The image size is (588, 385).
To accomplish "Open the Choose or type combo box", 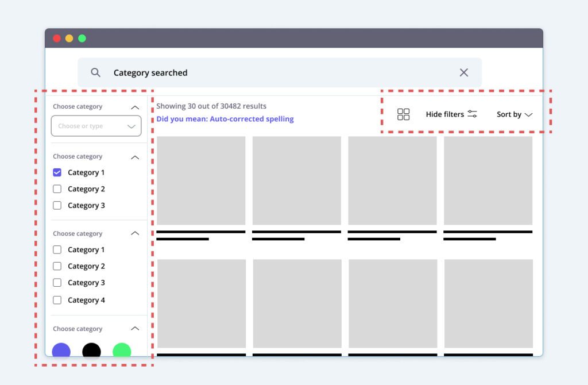I will 96,126.
